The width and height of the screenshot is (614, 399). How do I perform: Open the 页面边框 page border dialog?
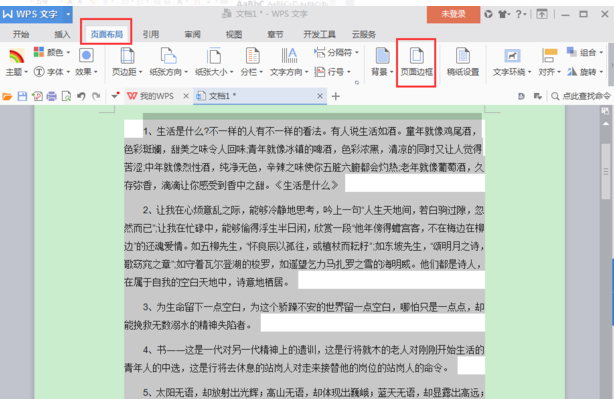click(x=416, y=62)
